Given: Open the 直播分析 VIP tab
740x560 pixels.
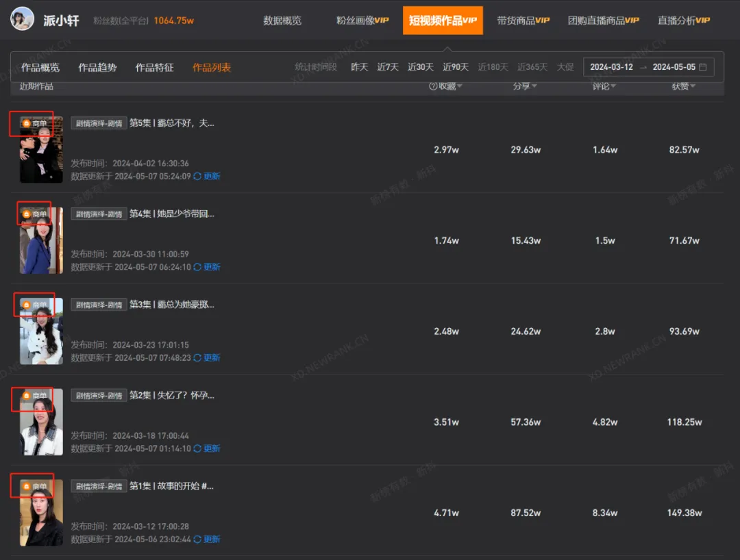Looking at the screenshot, I should pos(683,21).
